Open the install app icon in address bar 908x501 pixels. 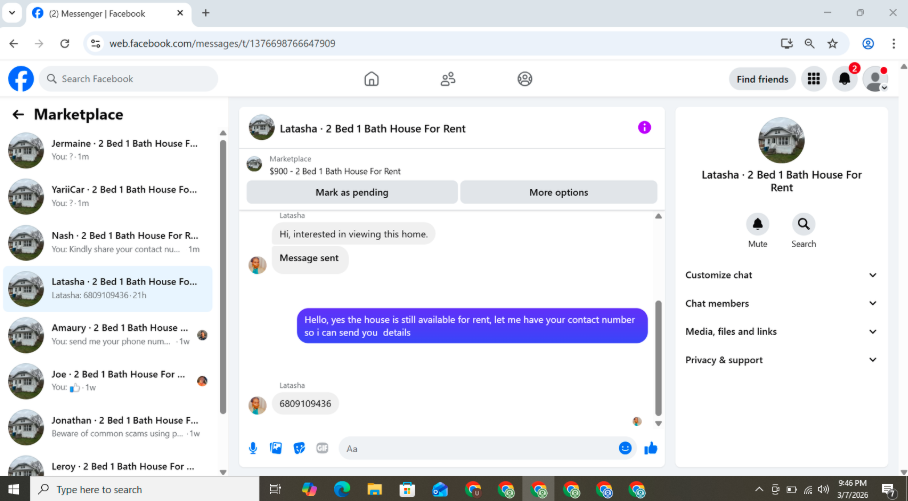(786, 43)
